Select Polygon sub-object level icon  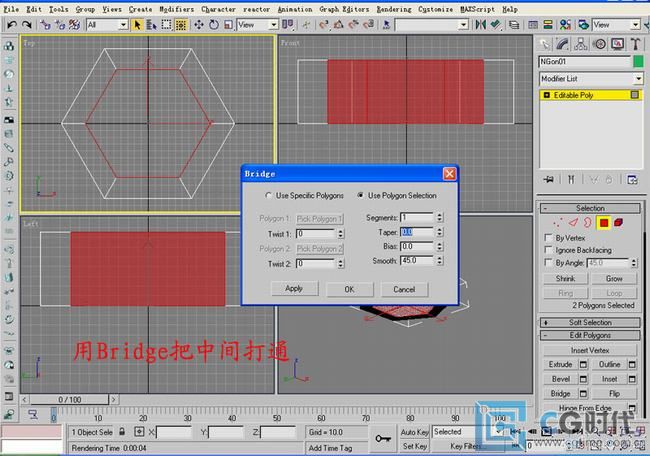click(x=604, y=223)
